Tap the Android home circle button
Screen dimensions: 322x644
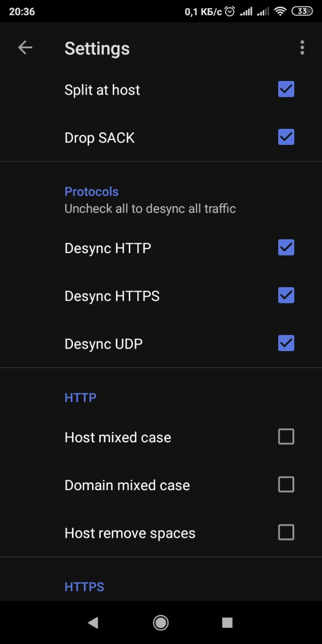point(161,623)
